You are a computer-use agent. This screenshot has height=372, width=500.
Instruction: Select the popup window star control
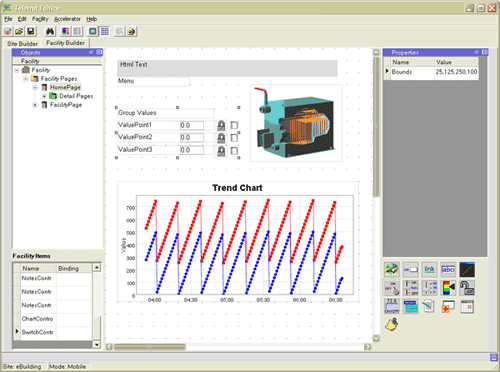click(448, 306)
